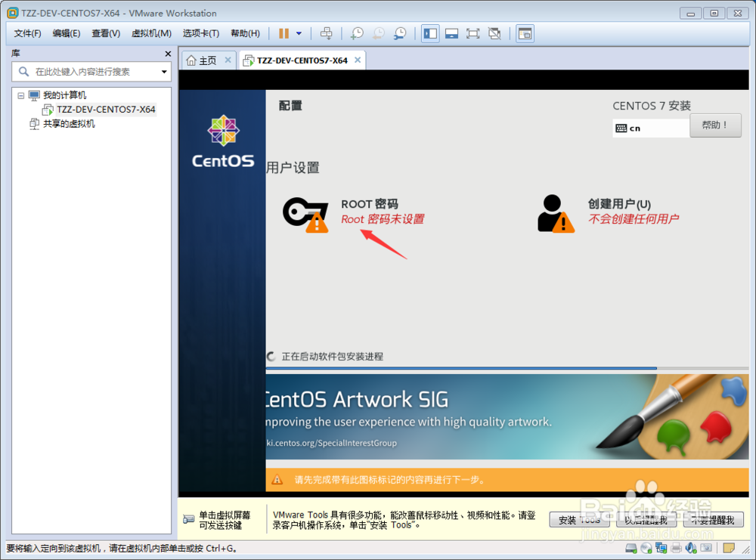Click the keyboard hint icon in the info bar
The image size is (756, 560).
pos(188,519)
